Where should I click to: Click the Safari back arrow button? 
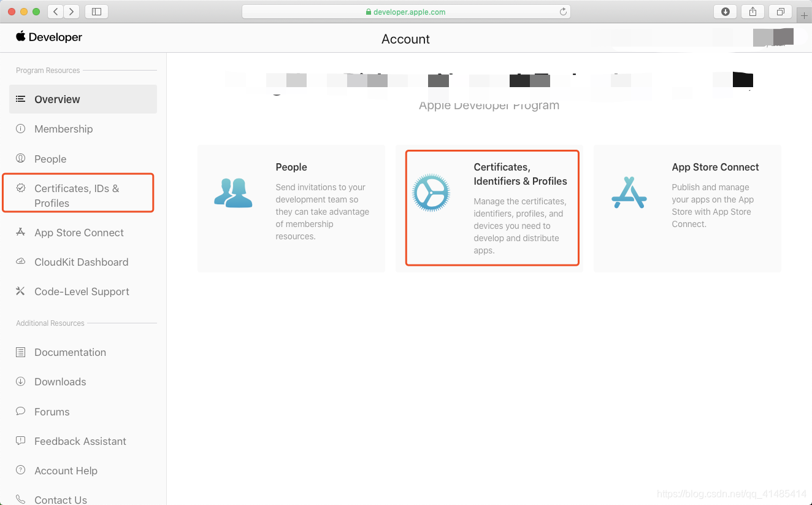[56, 12]
